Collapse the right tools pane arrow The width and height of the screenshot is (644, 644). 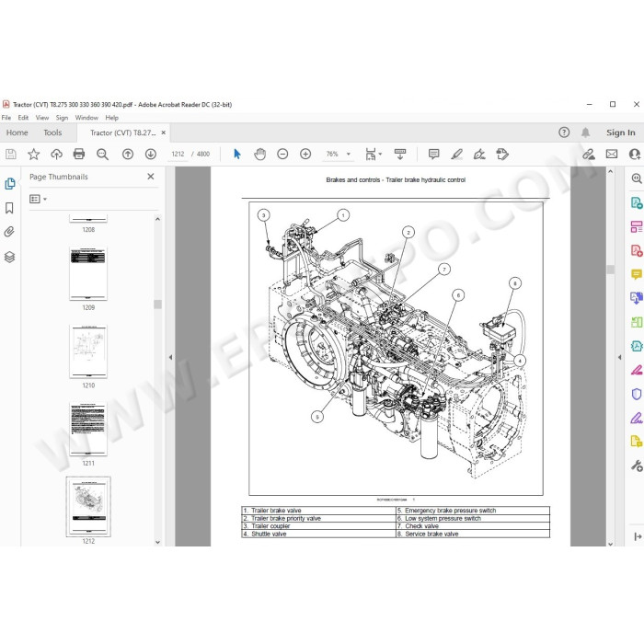[x=619, y=357]
